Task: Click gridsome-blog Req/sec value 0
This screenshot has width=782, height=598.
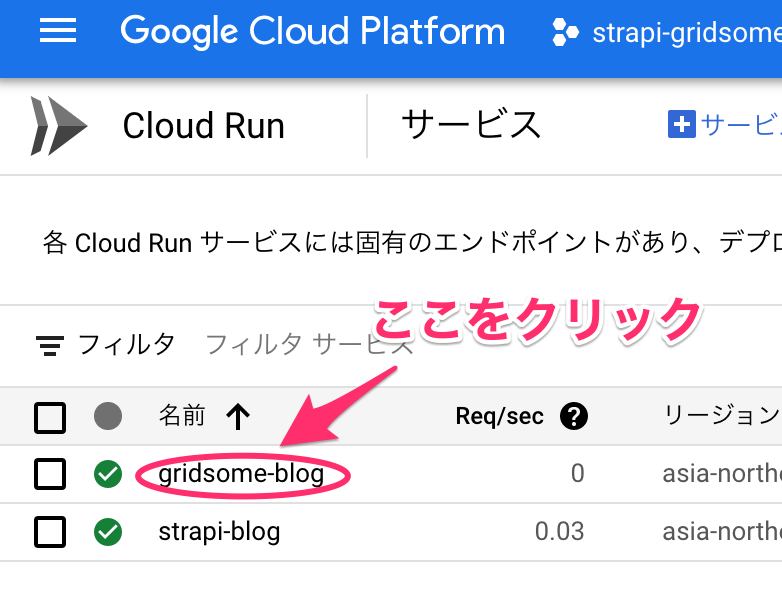Action: tap(578, 473)
